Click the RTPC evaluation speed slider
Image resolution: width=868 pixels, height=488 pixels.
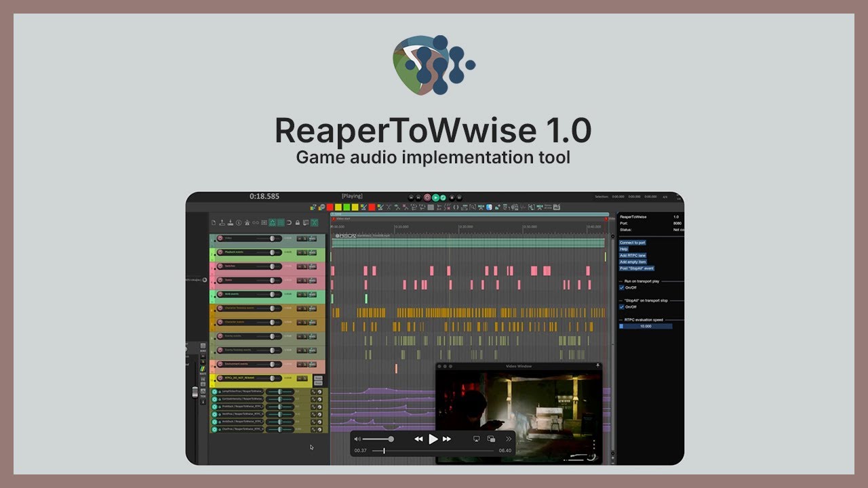[646, 326]
